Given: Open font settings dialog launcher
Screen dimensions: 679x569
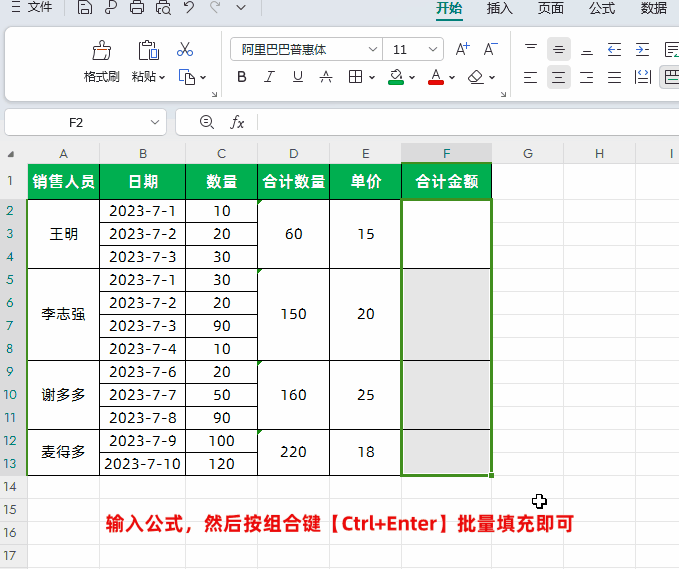Looking at the screenshot, I should 503,94.
